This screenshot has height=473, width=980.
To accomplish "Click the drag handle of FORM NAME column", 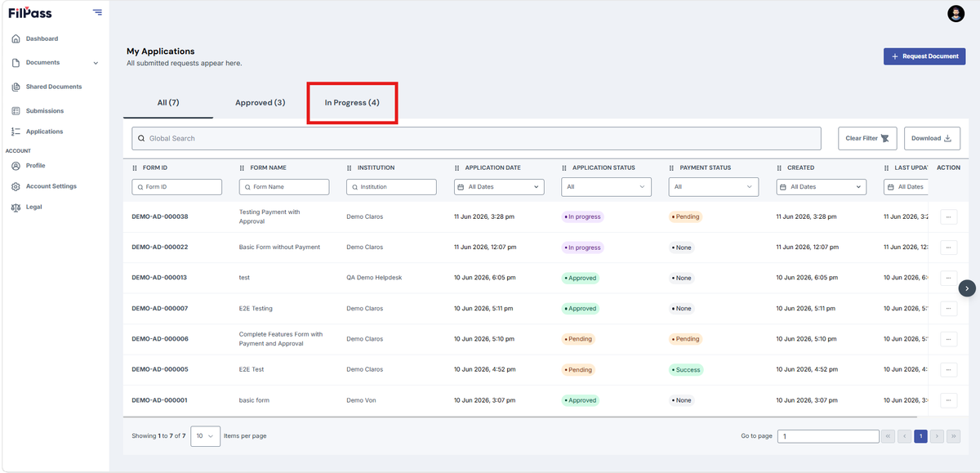I will tap(242, 167).
